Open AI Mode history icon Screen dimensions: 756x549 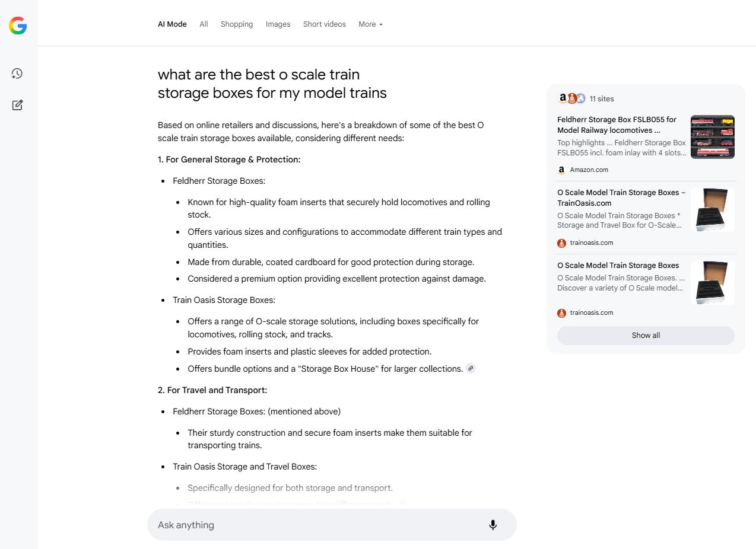17,74
